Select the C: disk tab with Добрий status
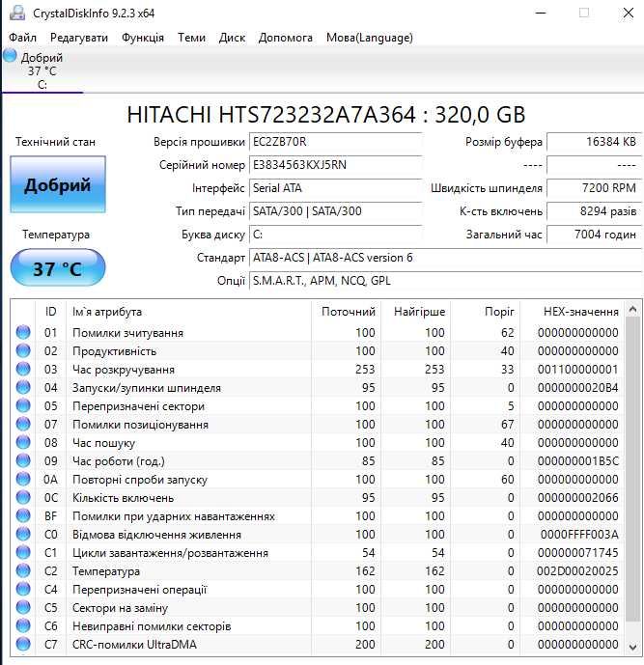The width and height of the screenshot is (644, 665). [42, 70]
